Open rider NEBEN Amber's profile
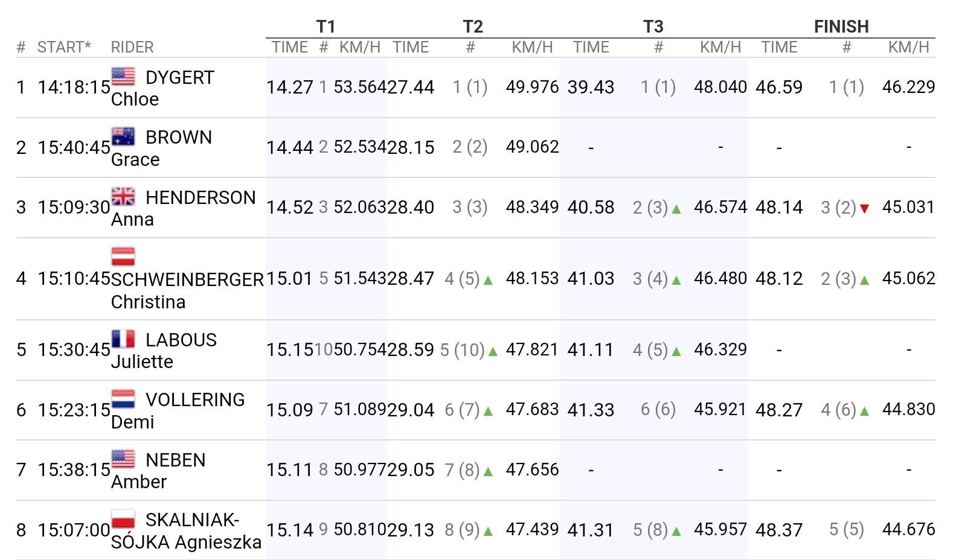This screenshot has height=560, width=956. click(175, 460)
